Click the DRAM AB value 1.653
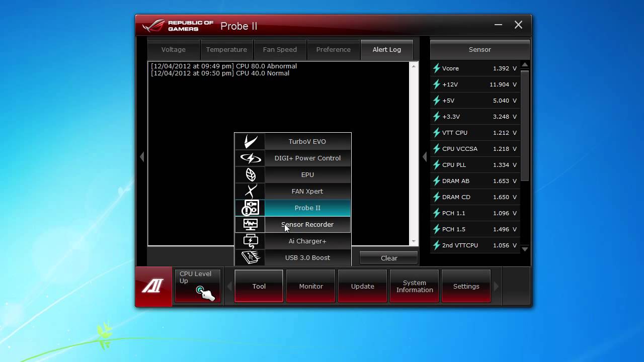644x362 pixels. (501, 181)
